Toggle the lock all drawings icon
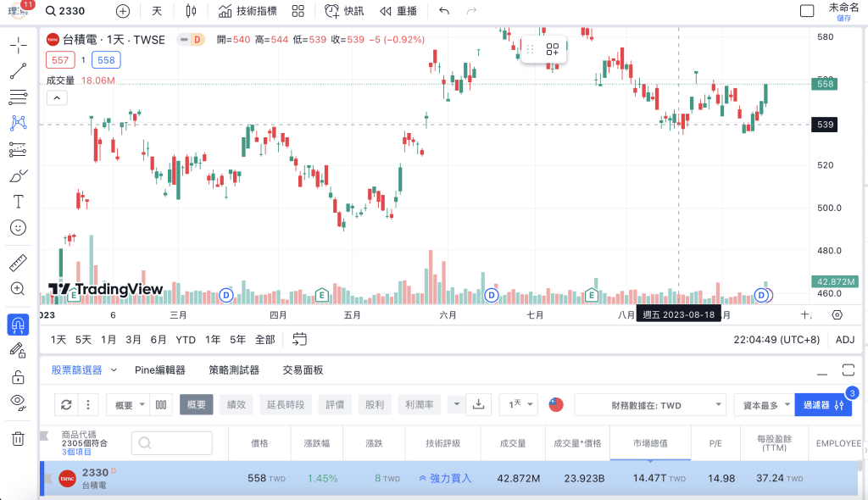The image size is (868, 500). [18, 377]
